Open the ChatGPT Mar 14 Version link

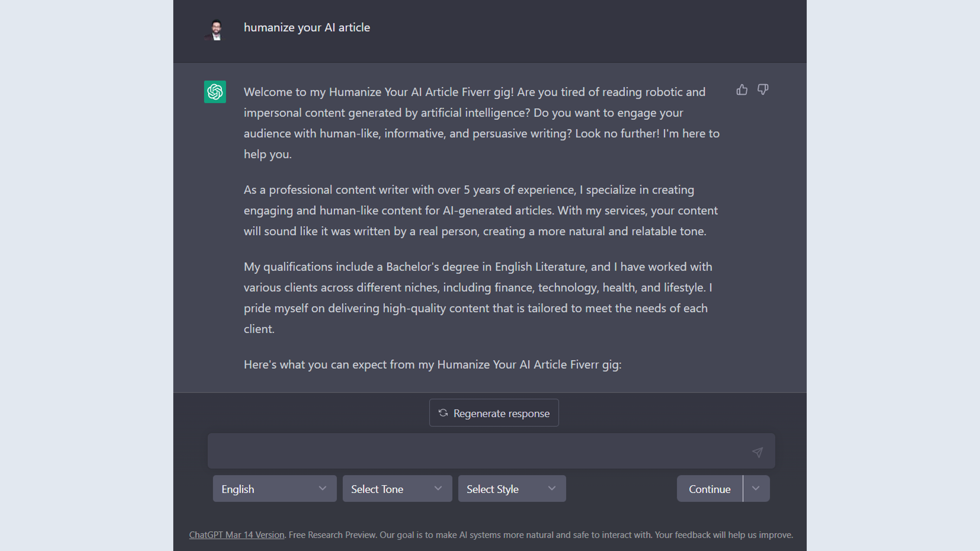coord(237,535)
